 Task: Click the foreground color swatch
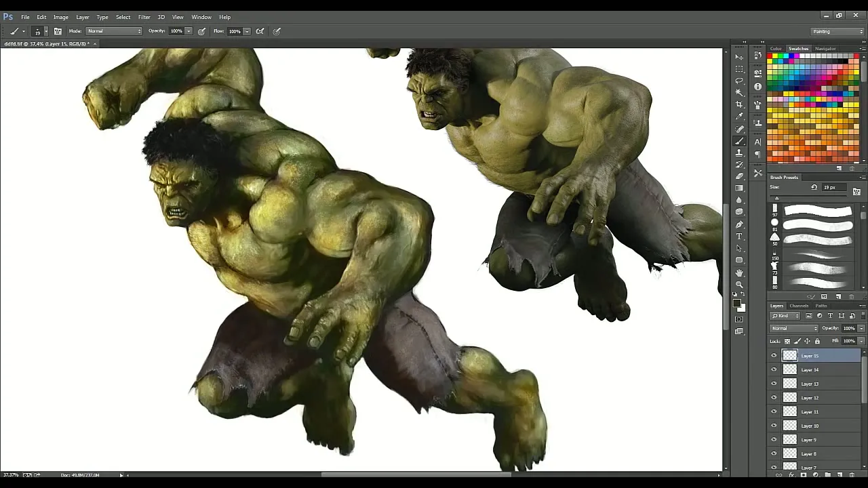[736, 303]
